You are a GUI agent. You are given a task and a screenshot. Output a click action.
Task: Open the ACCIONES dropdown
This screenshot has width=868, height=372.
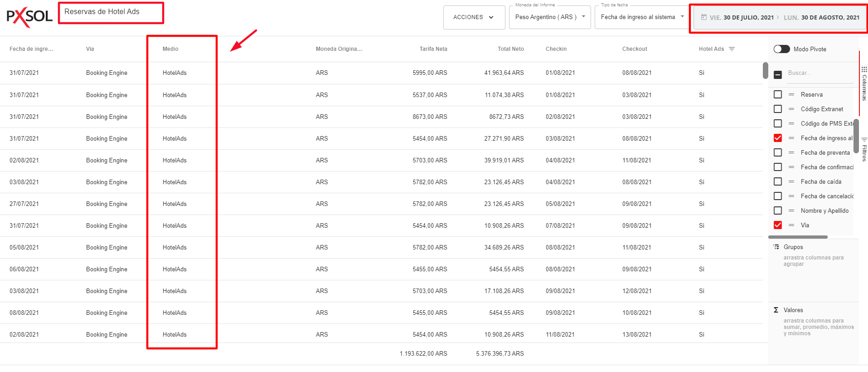click(474, 17)
